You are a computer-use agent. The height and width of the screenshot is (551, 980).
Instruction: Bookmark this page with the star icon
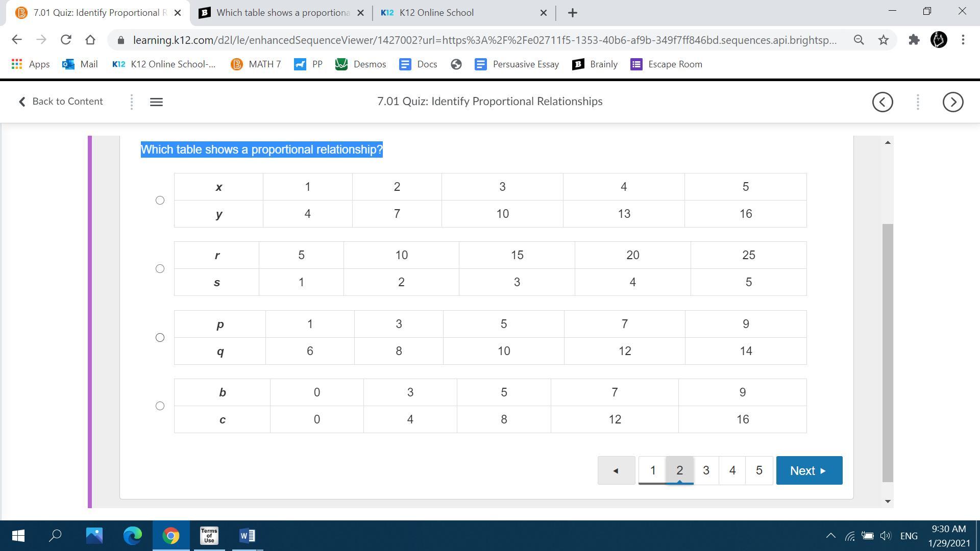(884, 40)
